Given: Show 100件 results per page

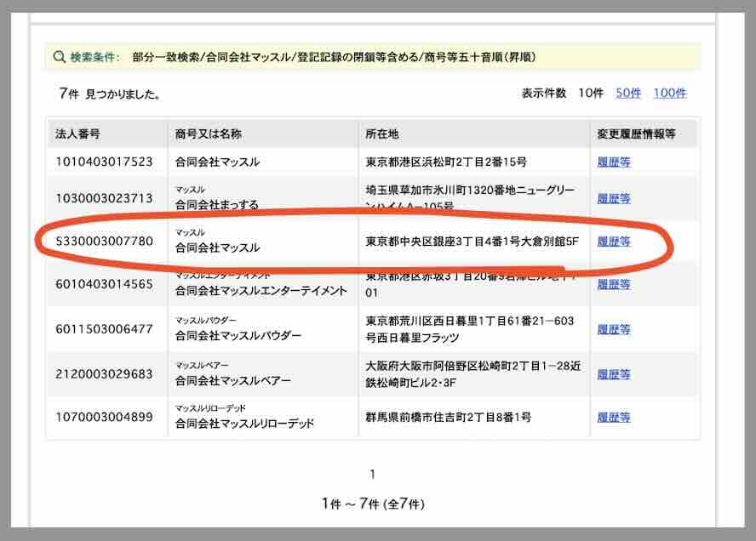Looking at the screenshot, I should point(669,93).
